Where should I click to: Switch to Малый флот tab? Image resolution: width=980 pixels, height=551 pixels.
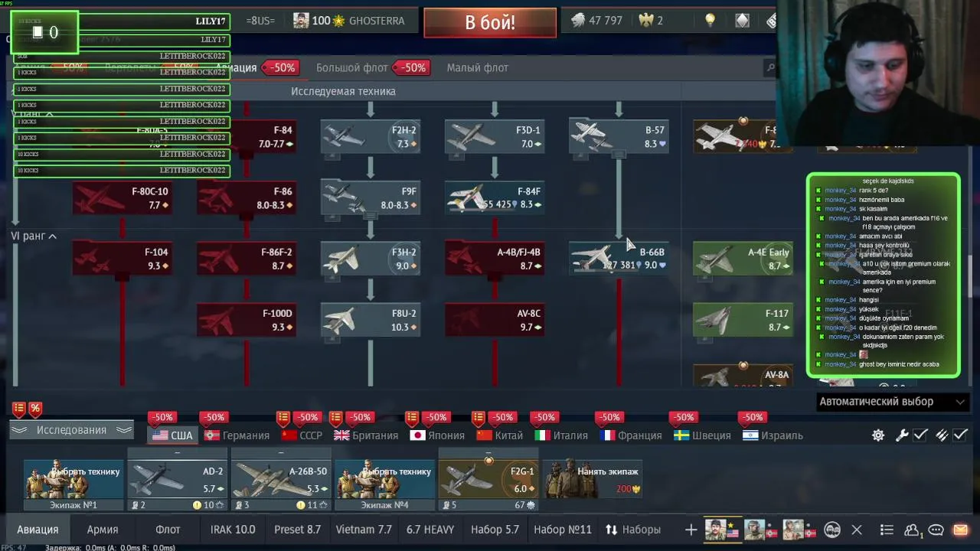[x=478, y=67]
